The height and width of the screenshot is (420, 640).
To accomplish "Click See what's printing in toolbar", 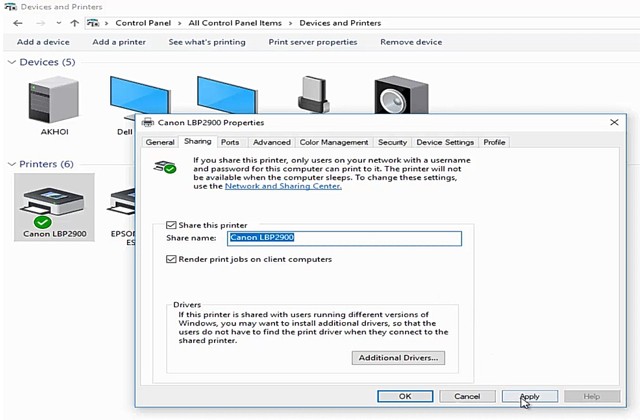I will 207,42.
